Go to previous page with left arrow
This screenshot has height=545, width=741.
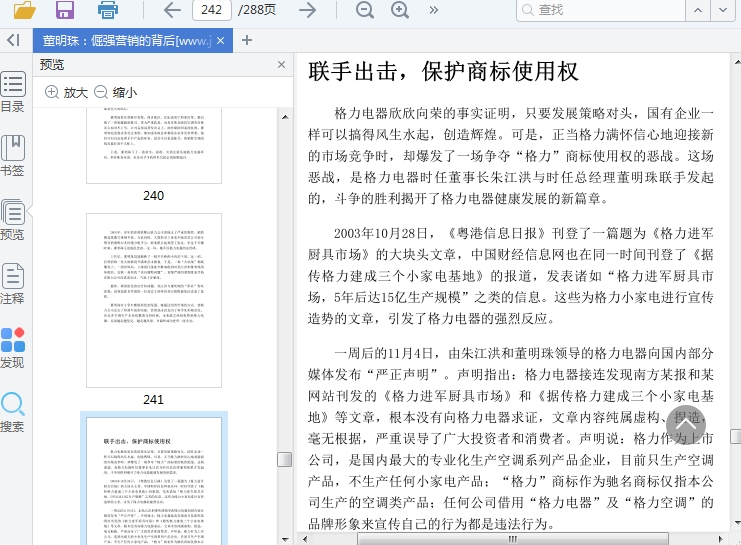(x=172, y=10)
